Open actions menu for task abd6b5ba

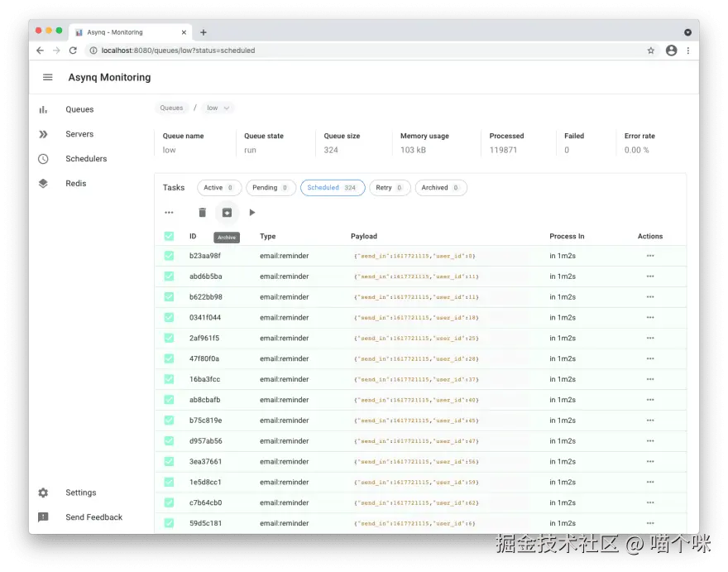pyautogui.click(x=650, y=276)
